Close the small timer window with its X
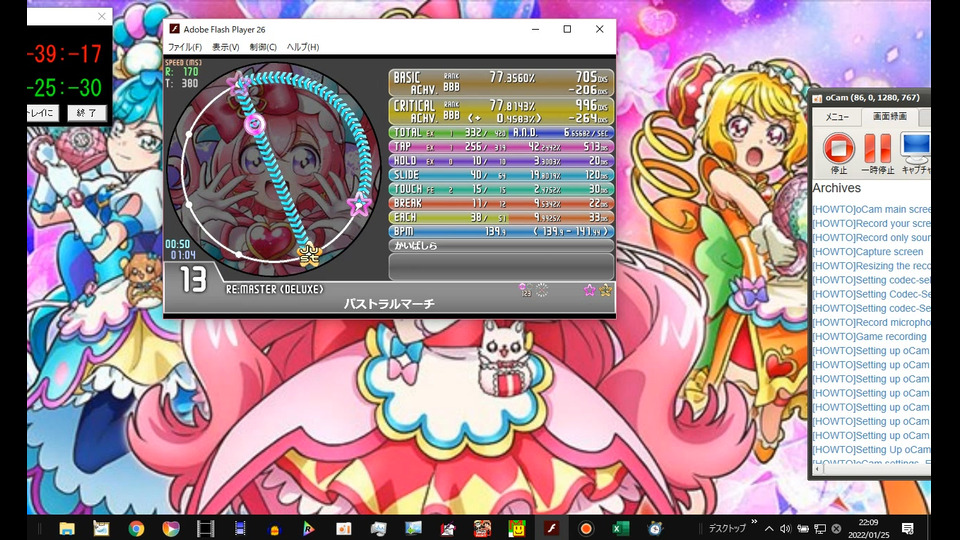 pos(102,17)
